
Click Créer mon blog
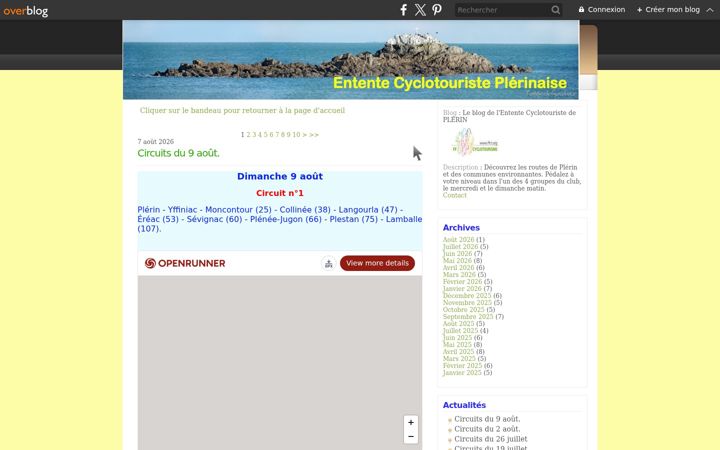click(669, 9)
